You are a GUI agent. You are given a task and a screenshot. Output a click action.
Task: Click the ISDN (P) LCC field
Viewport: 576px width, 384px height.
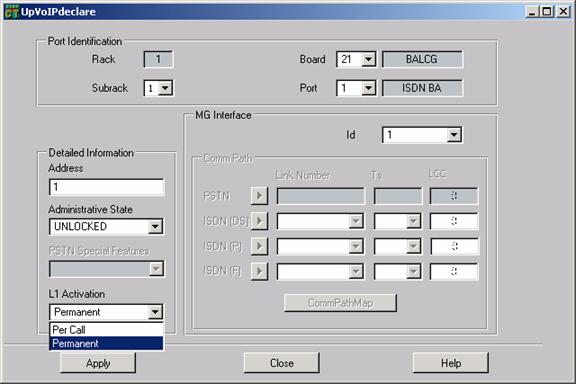[x=454, y=246]
